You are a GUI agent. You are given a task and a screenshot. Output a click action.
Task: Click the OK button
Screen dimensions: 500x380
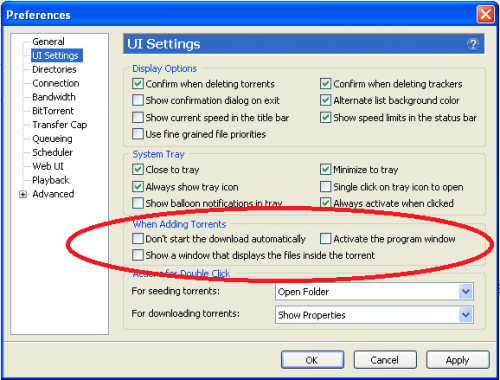point(312,360)
